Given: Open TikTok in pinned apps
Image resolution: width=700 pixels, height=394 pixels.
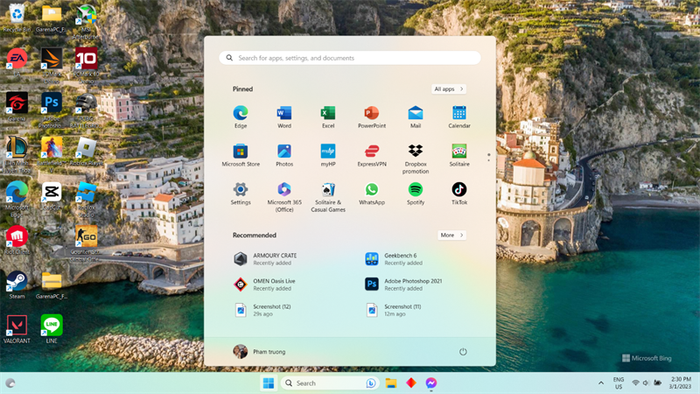Looking at the screenshot, I should (459, 193).
